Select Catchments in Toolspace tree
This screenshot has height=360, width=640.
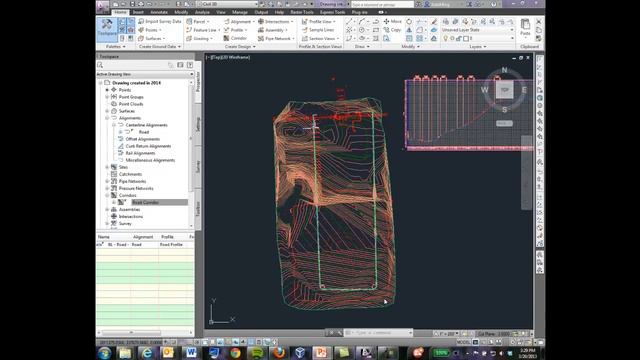tap(130, 174)
